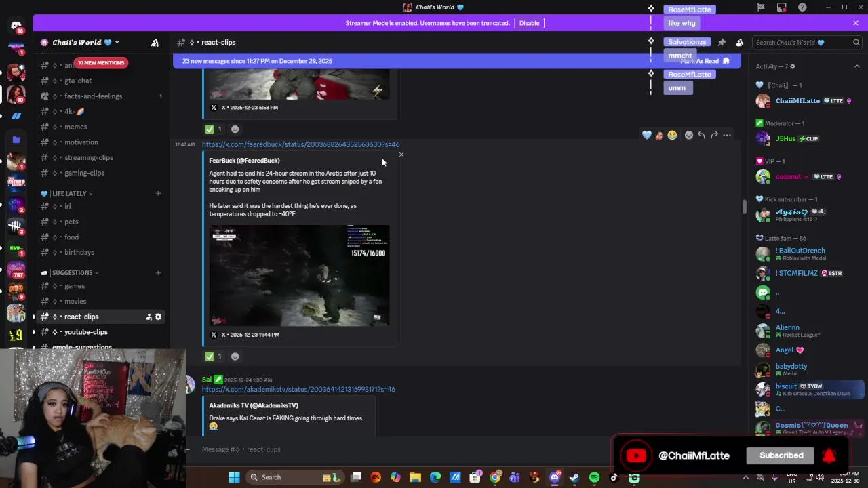Click Mark As Read button
The height and width of the screenshot is (488, 868).
705,61
